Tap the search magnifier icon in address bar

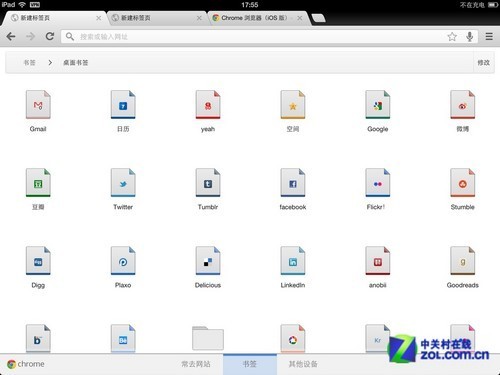click(70, 36)
